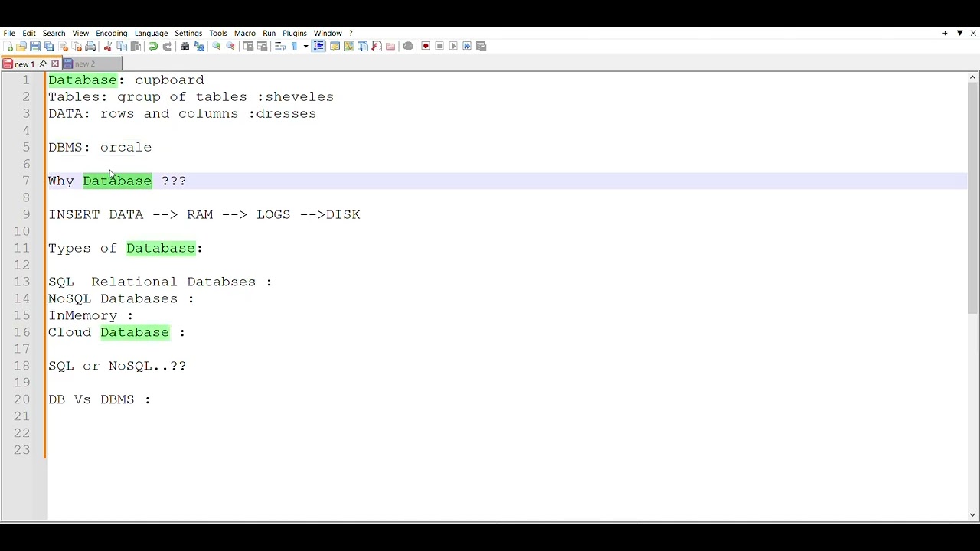Click the plus button at top right
Viewport: 980px width, 551px height.
[945, 34]
